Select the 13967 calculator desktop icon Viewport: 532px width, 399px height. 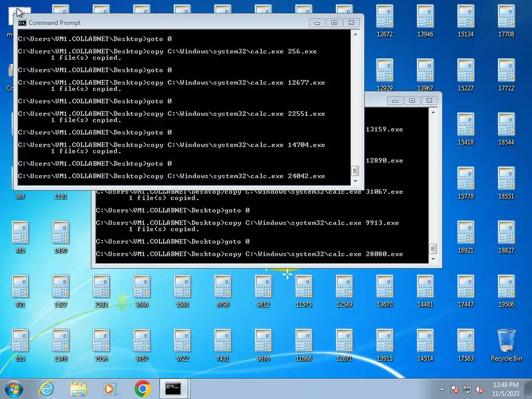[x=425, y=75]
